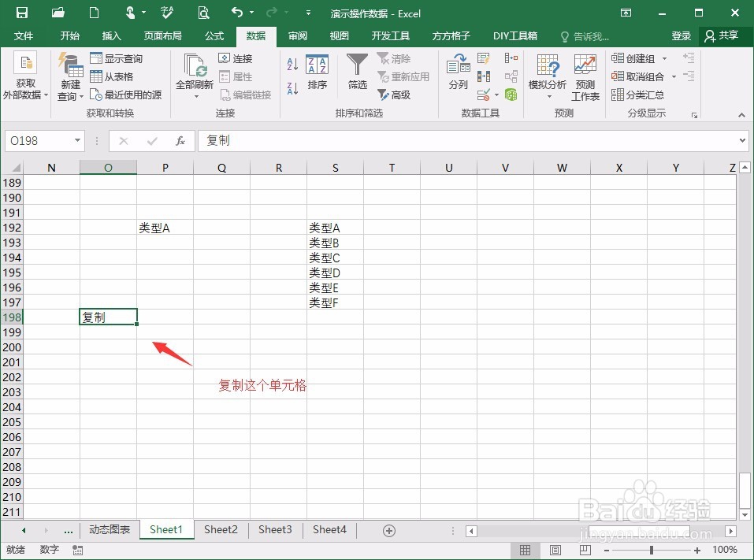Expand the Name Box dropdown

coord(77,140)
